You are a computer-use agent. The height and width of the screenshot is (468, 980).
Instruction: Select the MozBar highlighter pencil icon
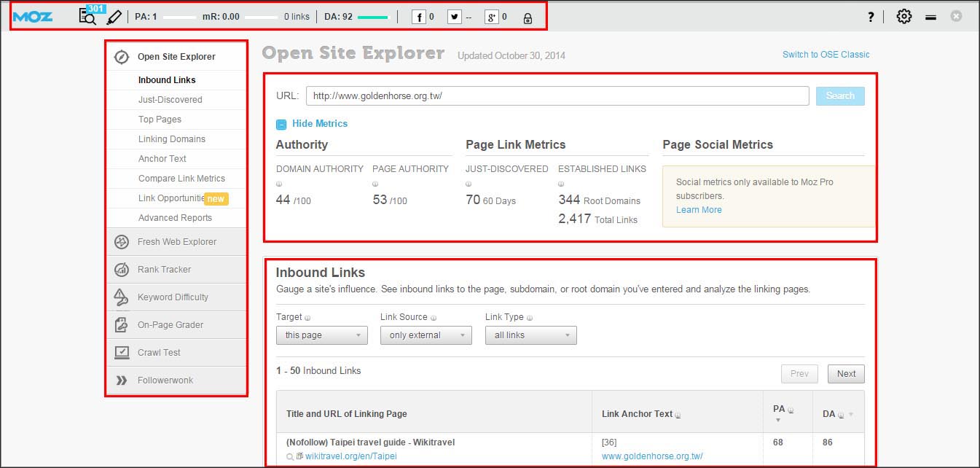tap(114, 17)
